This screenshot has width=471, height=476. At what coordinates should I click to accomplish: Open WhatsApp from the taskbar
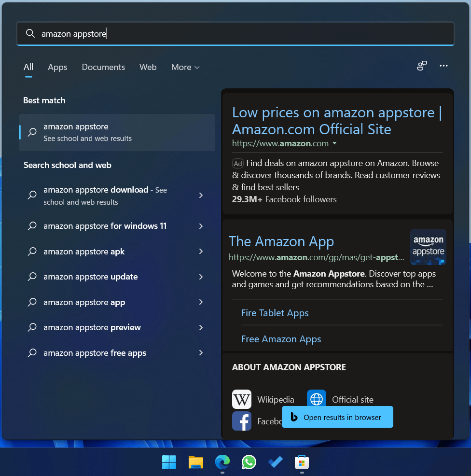(249, 462)
